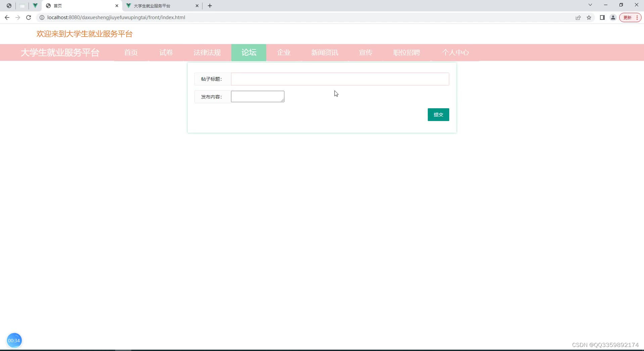This screenshot has width=644, height=351.
Task: Restore down the browser window
Action: coord(621,5)
